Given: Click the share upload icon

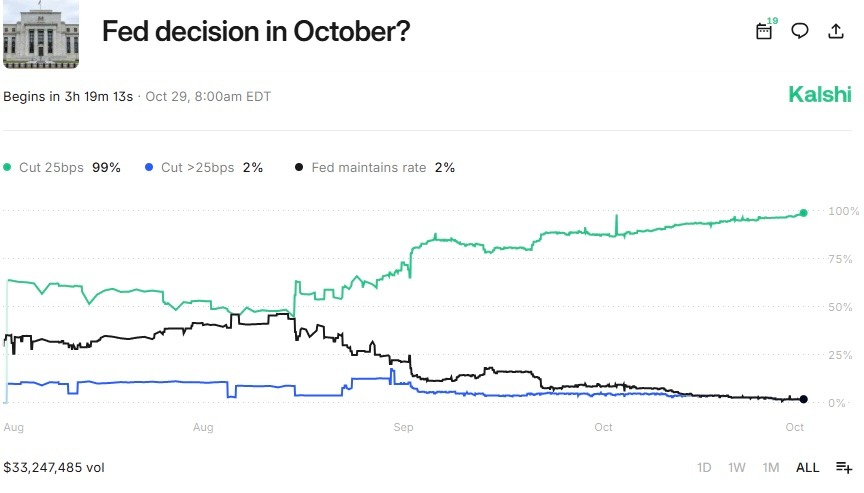Looking at the screenshot, I should point(836,31).
